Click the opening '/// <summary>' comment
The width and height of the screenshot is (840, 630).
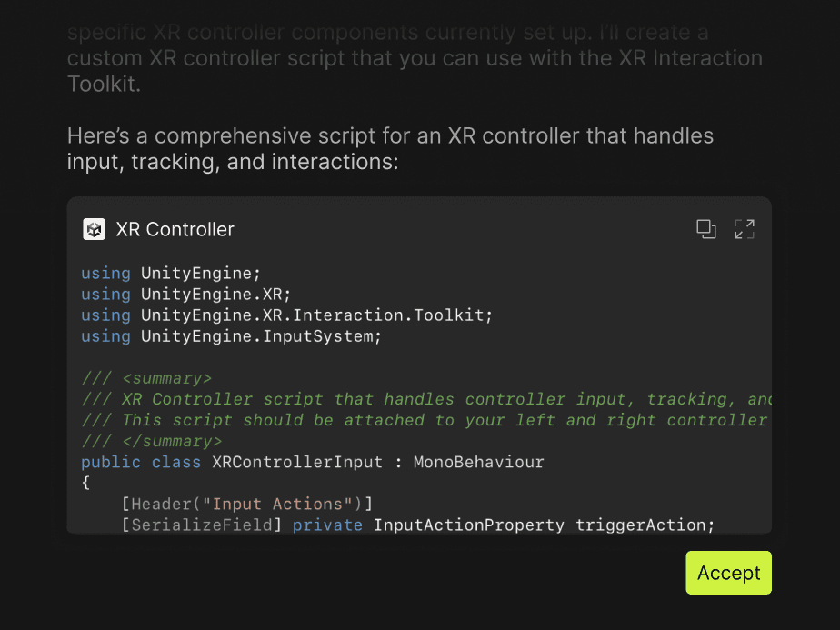146,378
